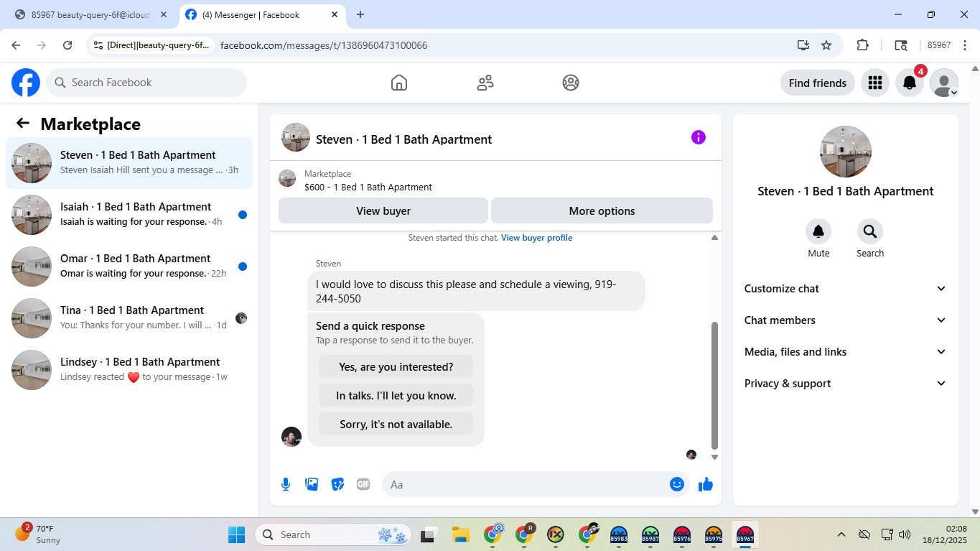Go back using the Marketplace arrow

click(23, 124)
